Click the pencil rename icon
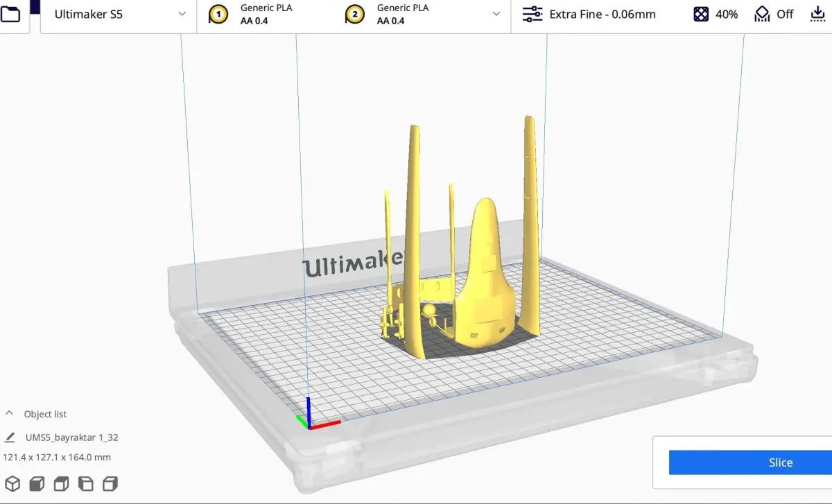This screenshot has height=504, width=832. pos(10,437)
